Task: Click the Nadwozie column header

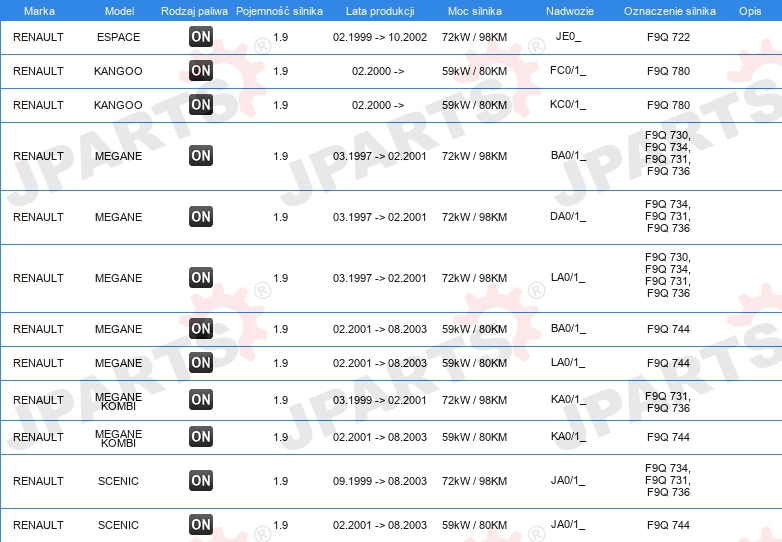Action: pos(570,11)
